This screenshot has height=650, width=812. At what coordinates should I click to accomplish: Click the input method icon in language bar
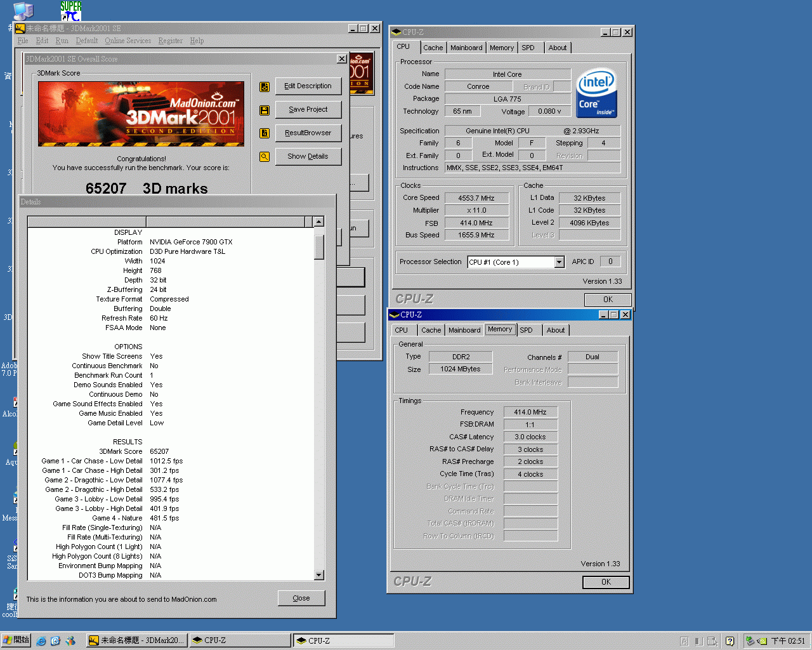(x=684, y=641)
